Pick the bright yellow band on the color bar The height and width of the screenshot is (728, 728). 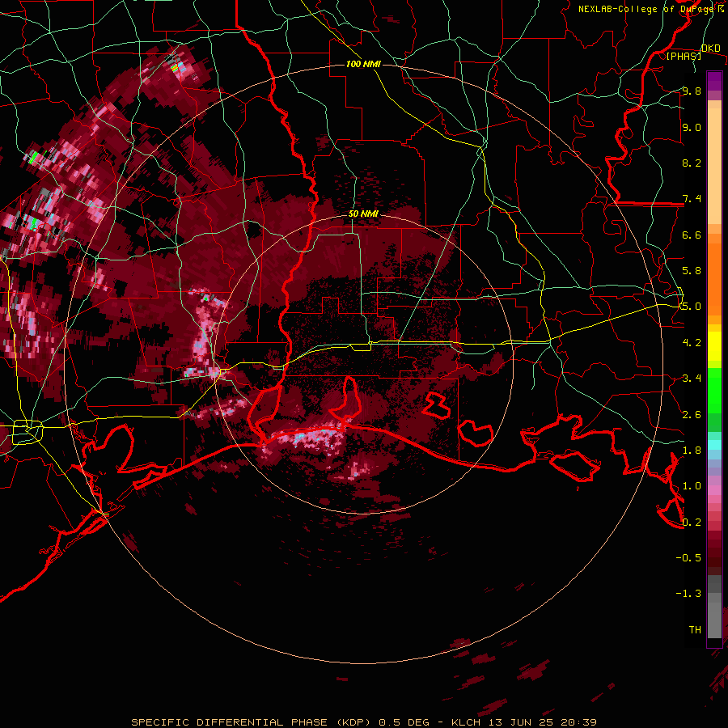[714, 346]
